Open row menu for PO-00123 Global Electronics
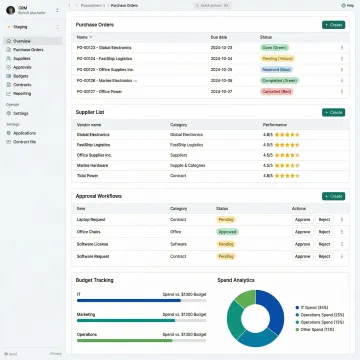Viewport: 360px width, 360px height. tap(342, 48)
